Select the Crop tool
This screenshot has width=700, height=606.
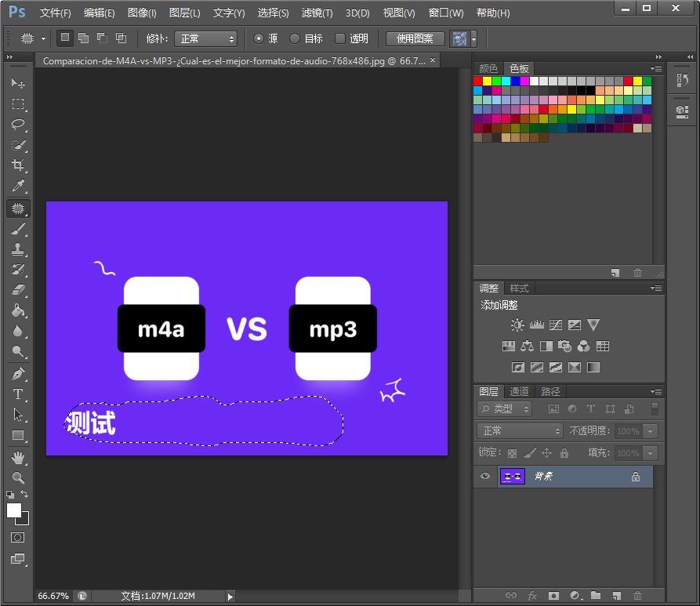pyautogui.click(x=18, y=165)
